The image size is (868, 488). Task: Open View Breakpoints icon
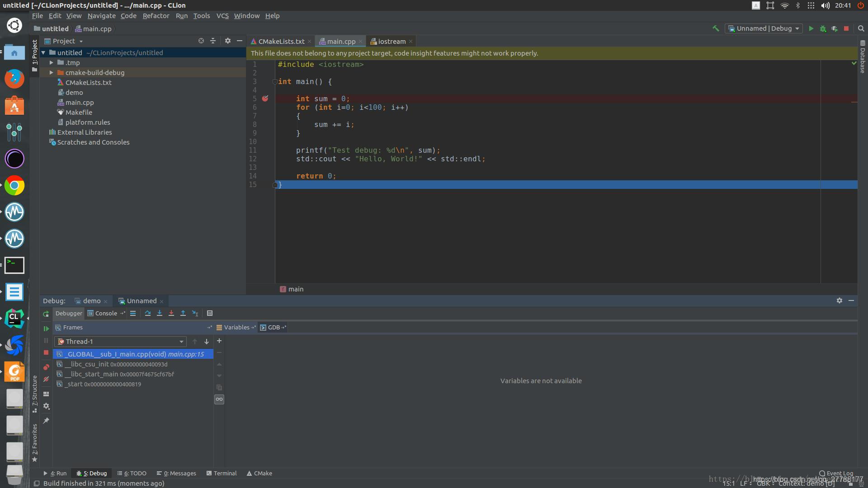pos(46,367)
